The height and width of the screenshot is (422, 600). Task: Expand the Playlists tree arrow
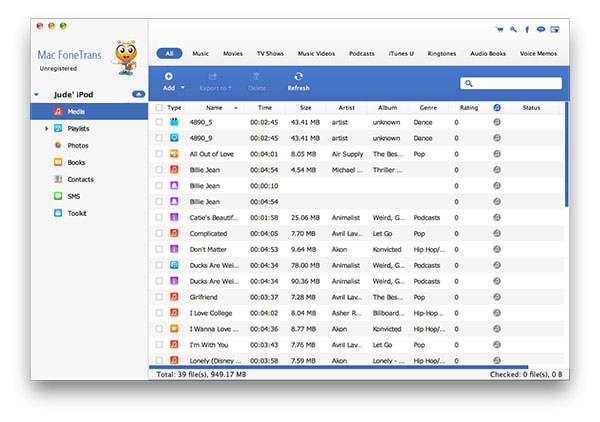coord(46,129)
